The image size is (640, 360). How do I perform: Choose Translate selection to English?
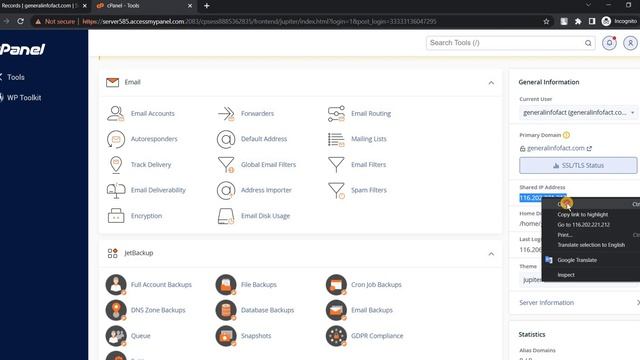click(591, 245)
